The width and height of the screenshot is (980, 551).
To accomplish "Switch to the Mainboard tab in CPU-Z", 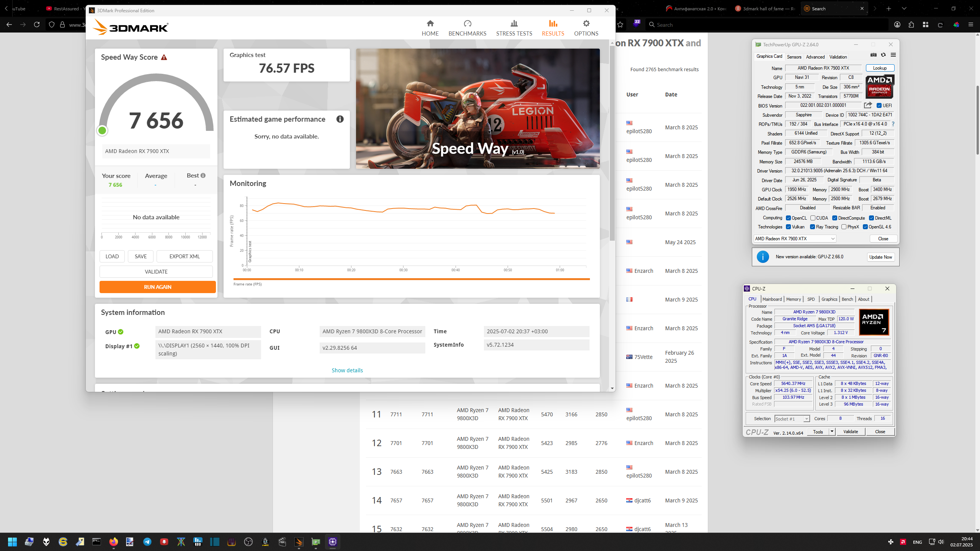I will [772, 299].
